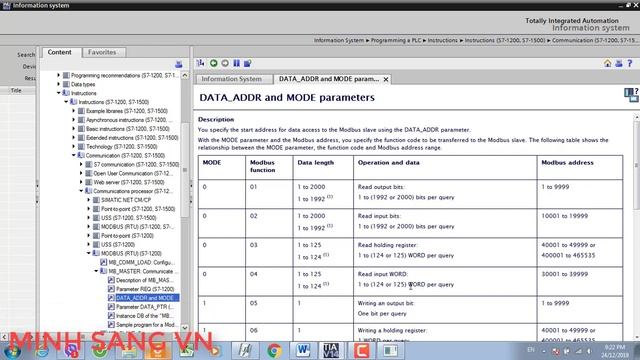The image size is (640, 360).
Task: Collapse the top-level Instructions node
Action: pyautogui.click(x=58, y=93)
